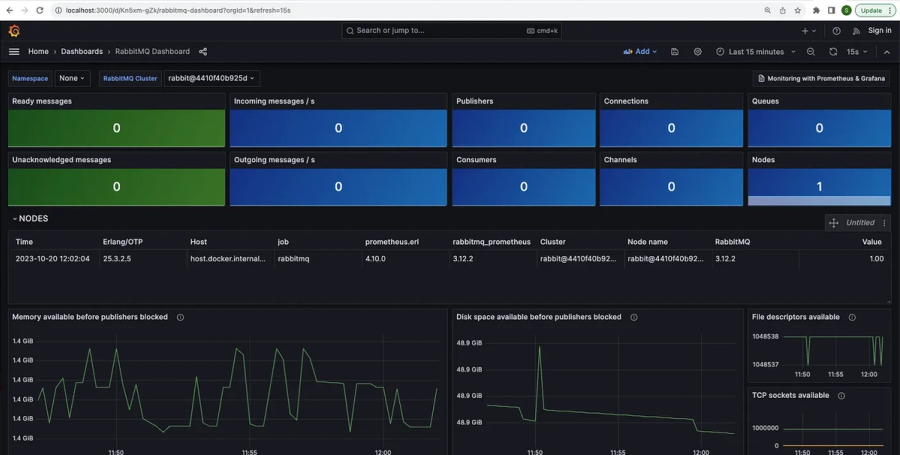Open the plus new-item menu
The image size is (900, 455).
[809, 31]
